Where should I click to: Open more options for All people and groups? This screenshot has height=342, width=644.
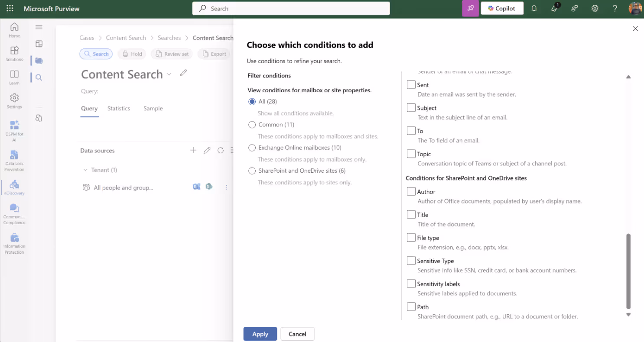coord(226,187)
